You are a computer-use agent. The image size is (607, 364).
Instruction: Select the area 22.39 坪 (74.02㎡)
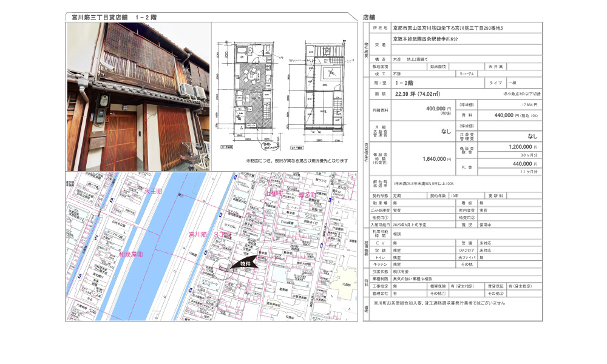(418, 94)
